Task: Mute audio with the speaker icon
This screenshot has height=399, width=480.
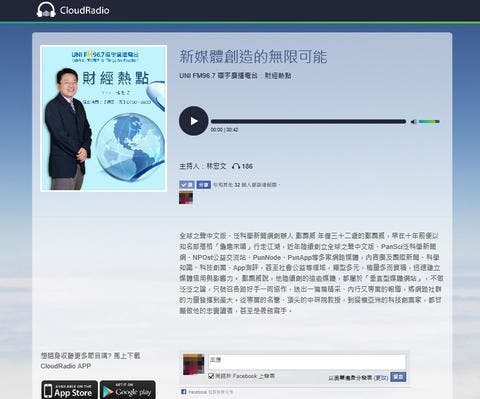Action: click(x=414, y=122)
